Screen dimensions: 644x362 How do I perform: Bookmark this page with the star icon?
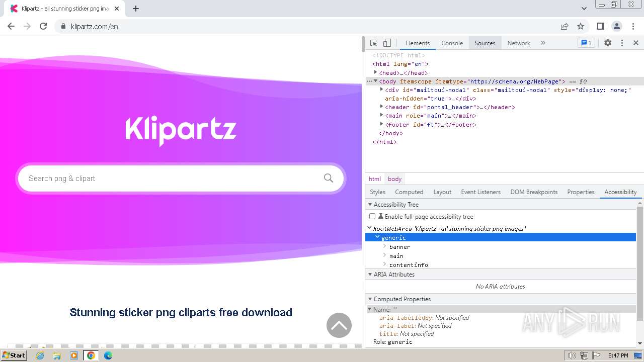click(x=581, y=26)
